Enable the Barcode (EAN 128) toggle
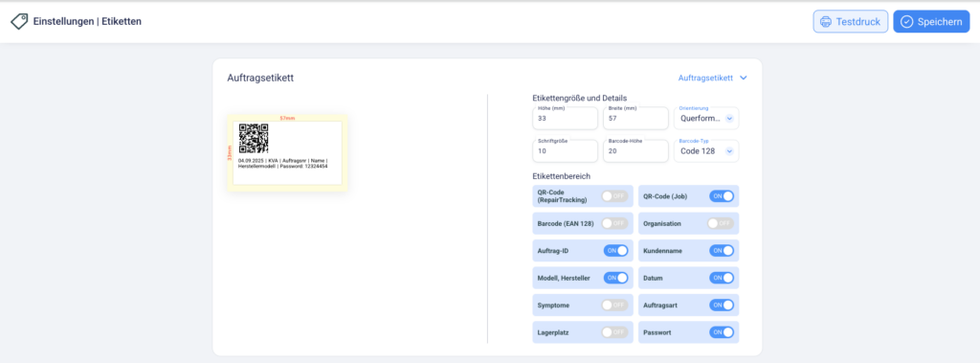The height and width of the screenshot is (363, 980). (615, 223)
